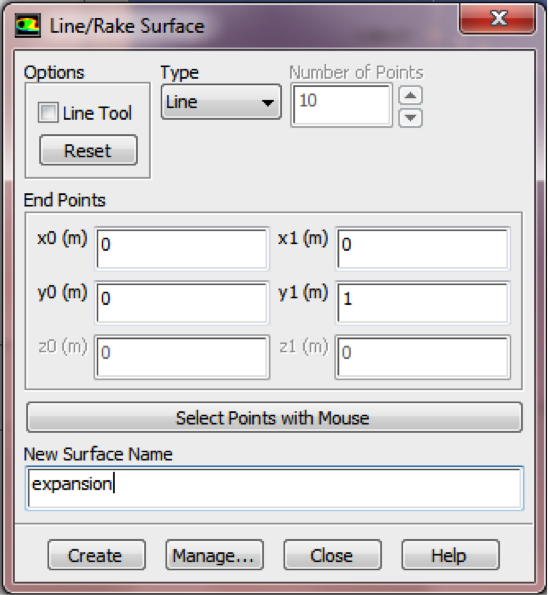Image resolution: width=548 pixels, height=595 pixels.
Task: Click the Help button
Action: point(450,555)
